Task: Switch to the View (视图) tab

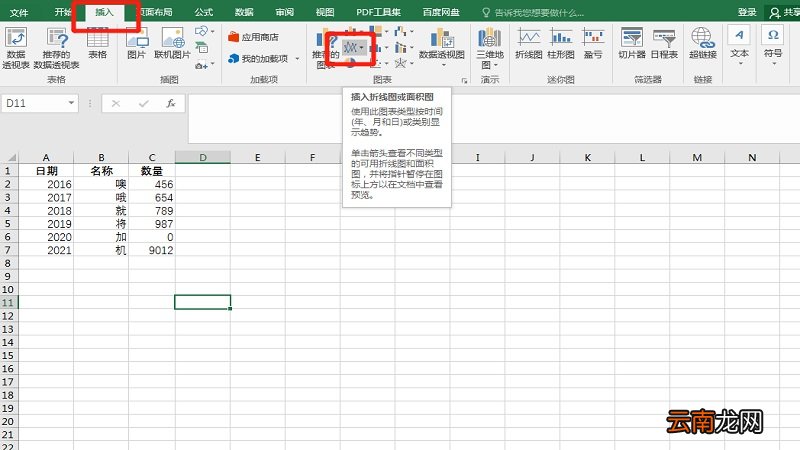Action: (325, 12)
